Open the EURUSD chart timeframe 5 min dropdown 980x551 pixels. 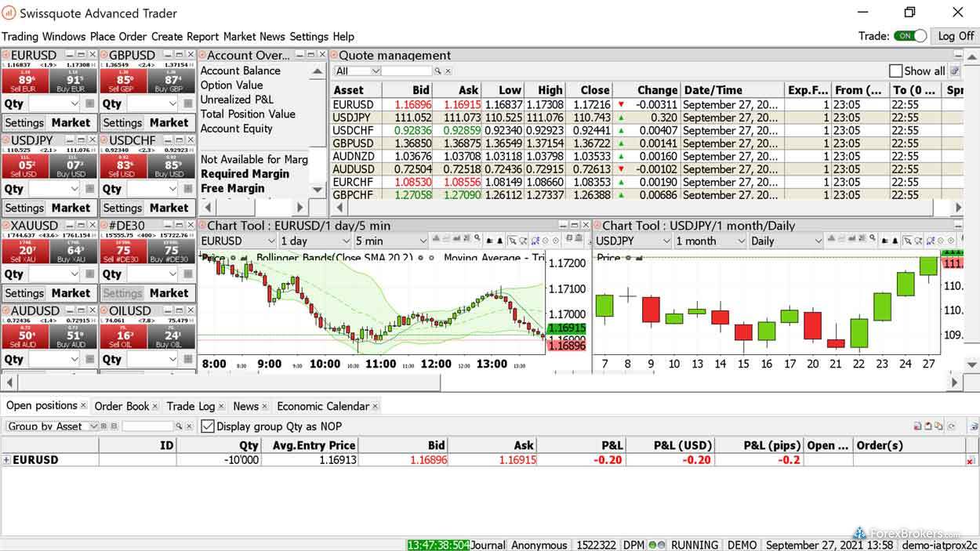[x=389, y=241]
